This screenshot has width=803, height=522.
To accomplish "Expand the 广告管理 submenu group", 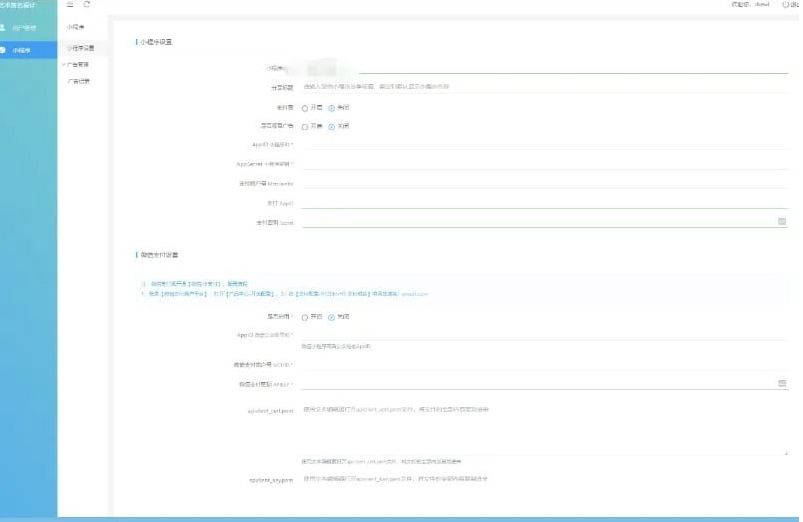I will coord(76,65).
